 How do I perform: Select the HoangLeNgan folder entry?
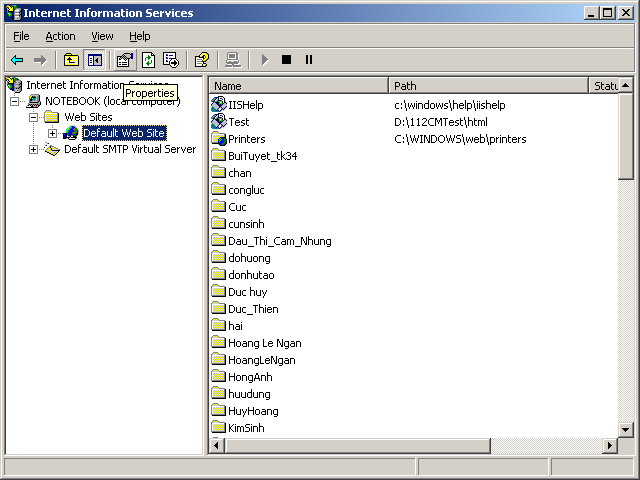point(253,360)
